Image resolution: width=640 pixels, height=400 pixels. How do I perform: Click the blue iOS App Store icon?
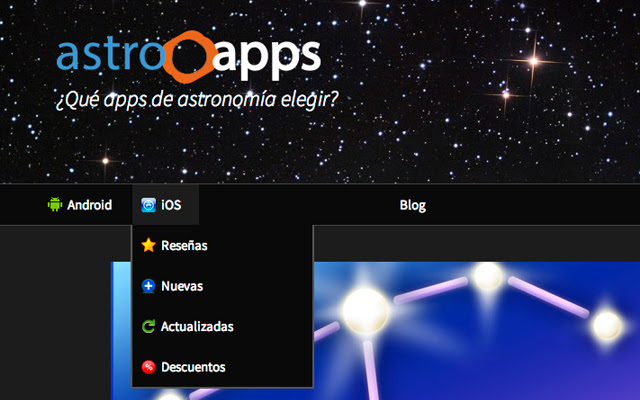click(148, 205)
